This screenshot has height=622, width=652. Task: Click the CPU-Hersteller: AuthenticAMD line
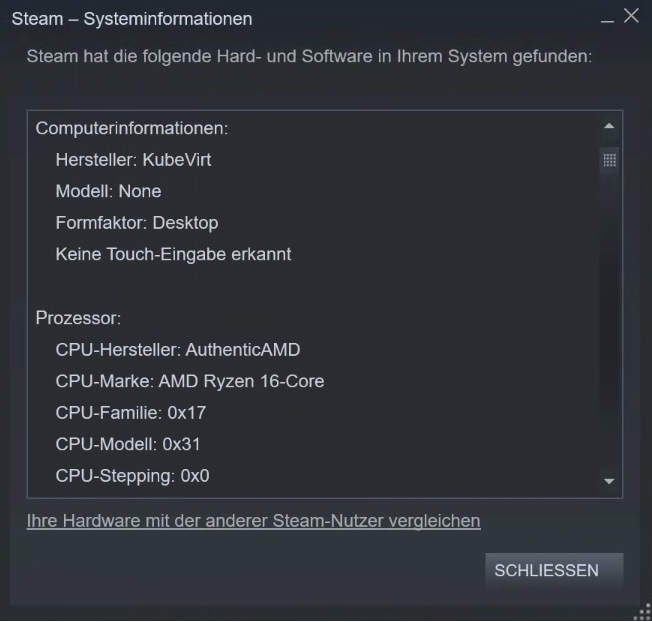[178, 350]
